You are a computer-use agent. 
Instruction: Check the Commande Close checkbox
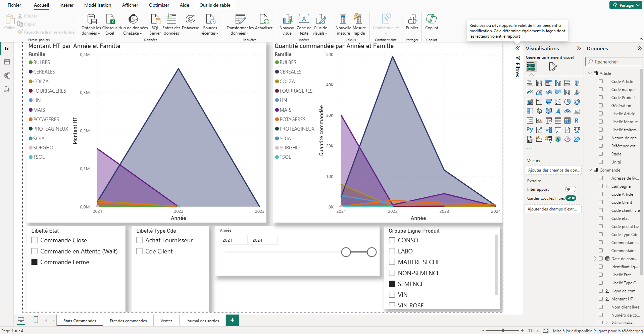click(34, 240)
